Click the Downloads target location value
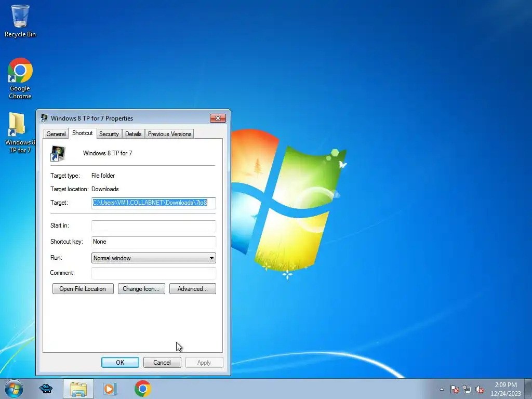 tap(105, 189)
